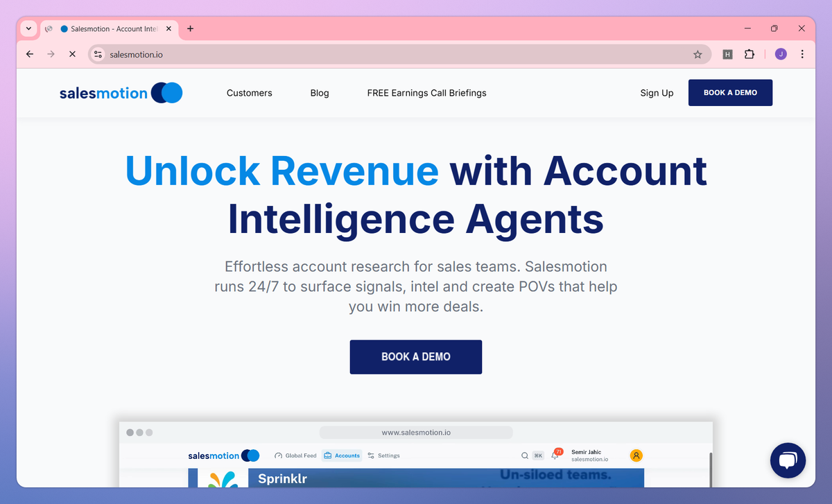The height and width of the screenshot is (504, 832).
Task: Open a new tab with the plus button
Action: coord(190,28)
